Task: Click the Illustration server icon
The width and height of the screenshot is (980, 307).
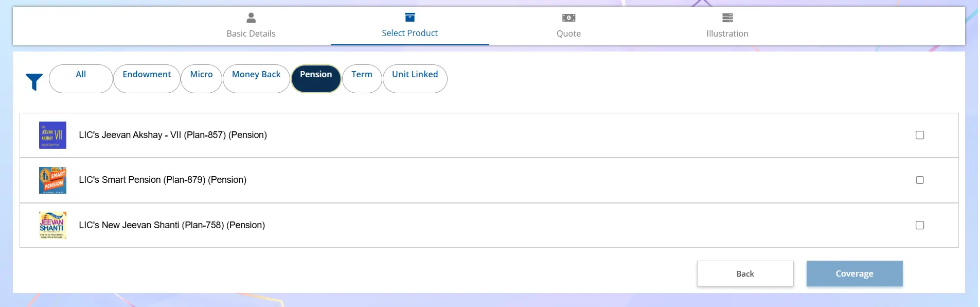Action: (727, 18)
